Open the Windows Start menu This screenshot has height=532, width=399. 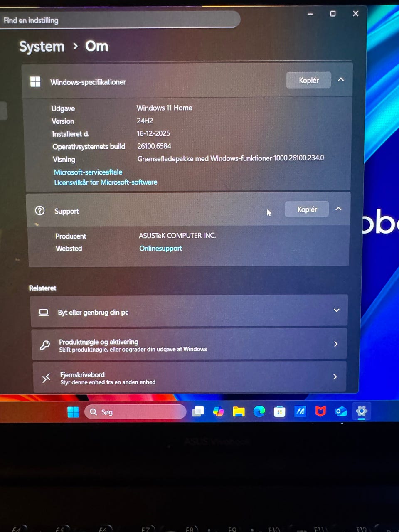73,412
